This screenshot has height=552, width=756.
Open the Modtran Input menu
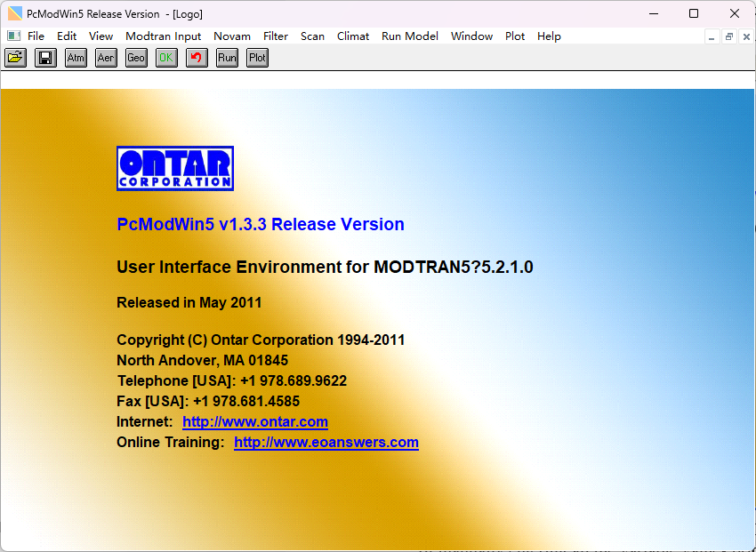tap(163, 36)
